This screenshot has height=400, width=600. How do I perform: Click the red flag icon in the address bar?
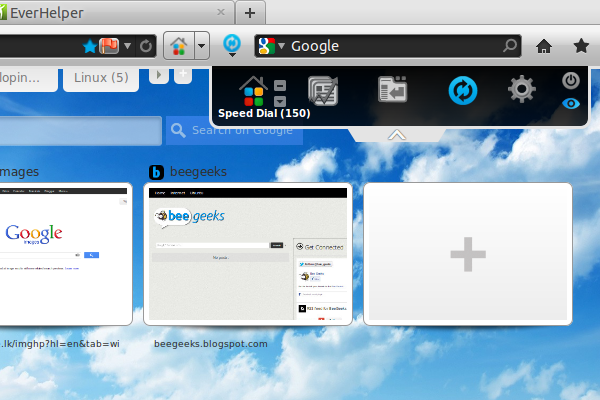pyautogui.click(x=109, y=46)
